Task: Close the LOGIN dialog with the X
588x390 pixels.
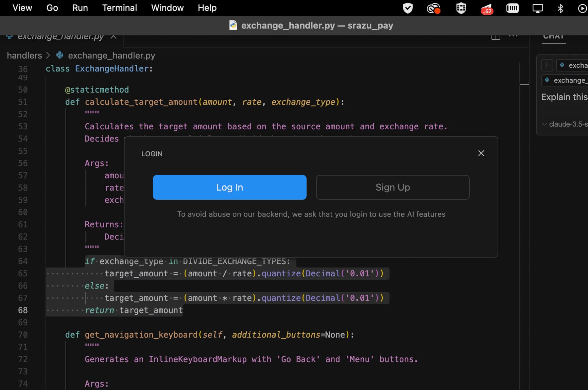Action: 481,153
